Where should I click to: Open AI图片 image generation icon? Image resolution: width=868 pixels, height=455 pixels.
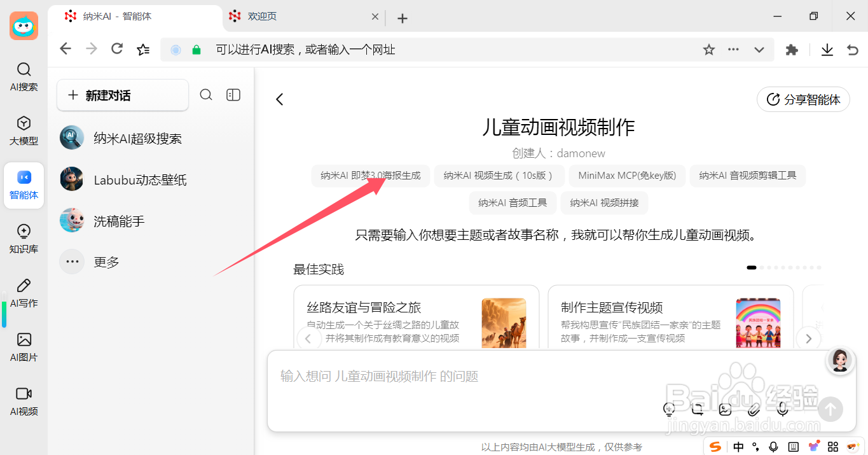24,347
